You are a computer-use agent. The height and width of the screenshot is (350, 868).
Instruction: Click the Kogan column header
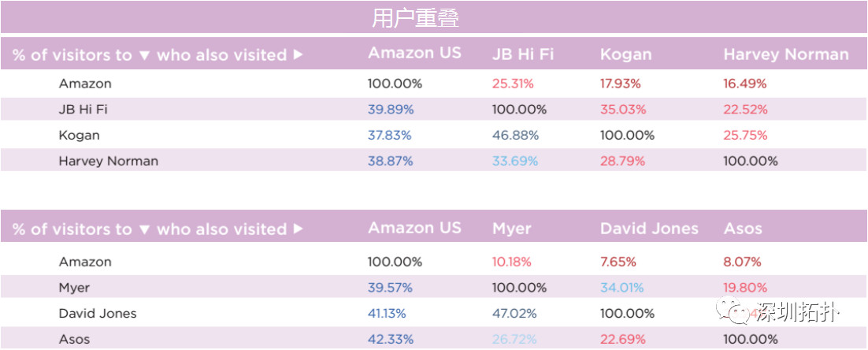coord(625,55)
